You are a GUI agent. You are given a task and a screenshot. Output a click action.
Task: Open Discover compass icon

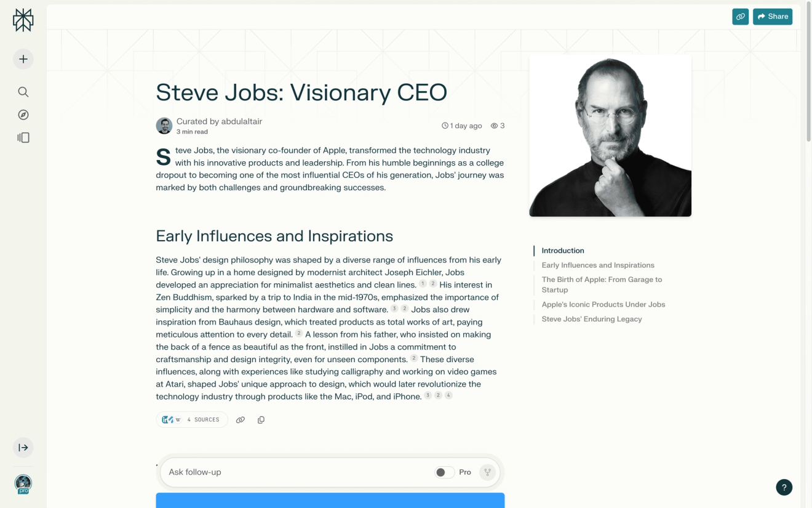pyautogui.click(x=23, y=115)
